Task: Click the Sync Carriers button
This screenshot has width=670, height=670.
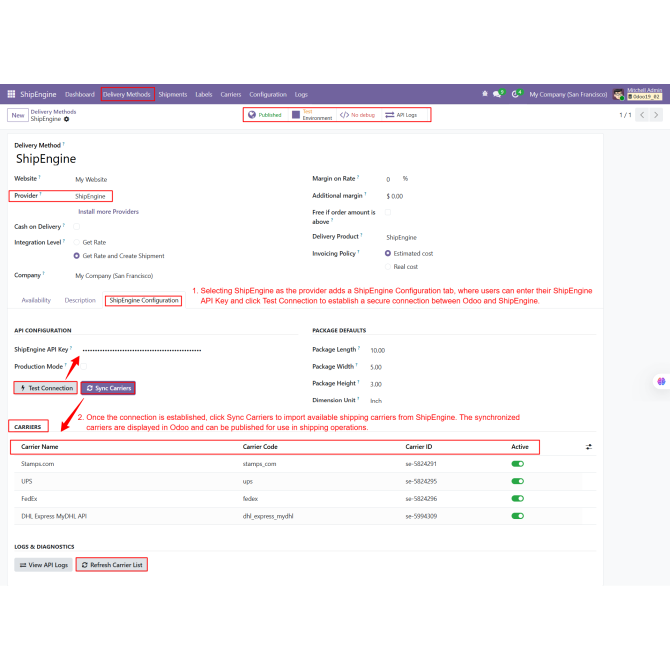Action: point(109,388)
